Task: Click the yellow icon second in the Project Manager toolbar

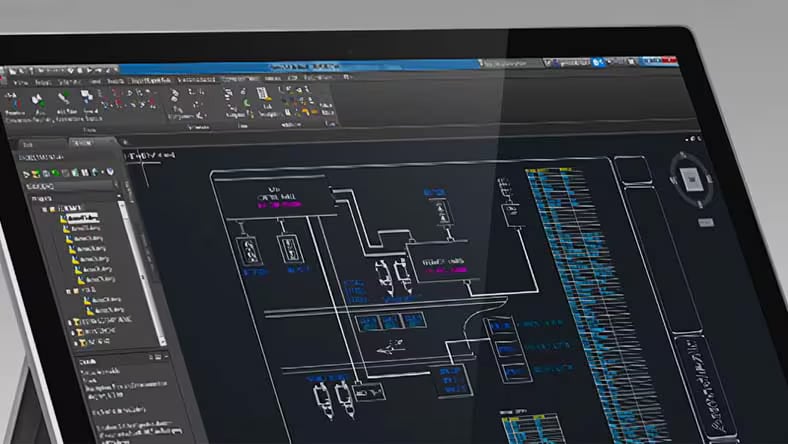Action: click(36, 174)
